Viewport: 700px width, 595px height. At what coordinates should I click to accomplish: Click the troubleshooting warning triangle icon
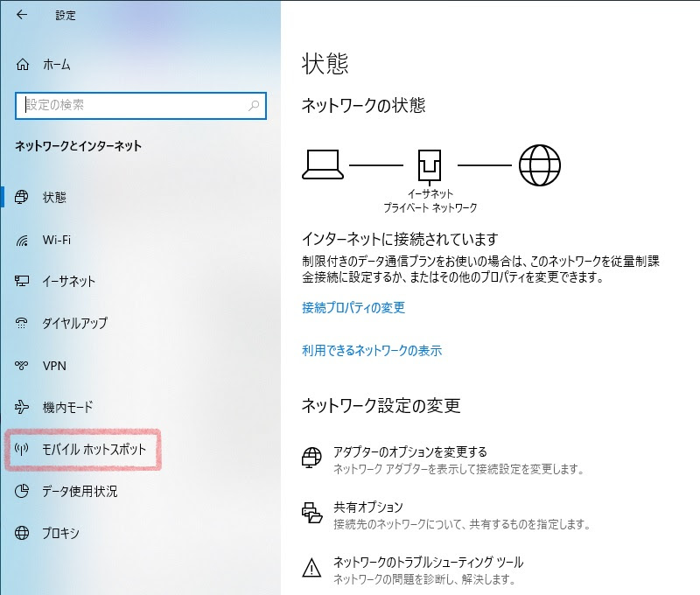click(x=311, y=568)
